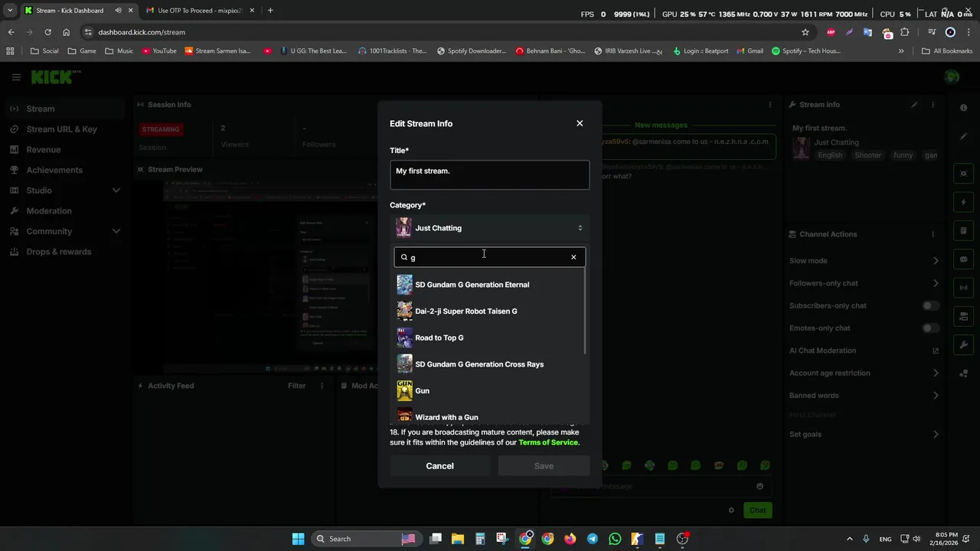Open OBS Studio from the taskbar
The width and height of the screenshot is (980, 551).
(x=682, y=539)
